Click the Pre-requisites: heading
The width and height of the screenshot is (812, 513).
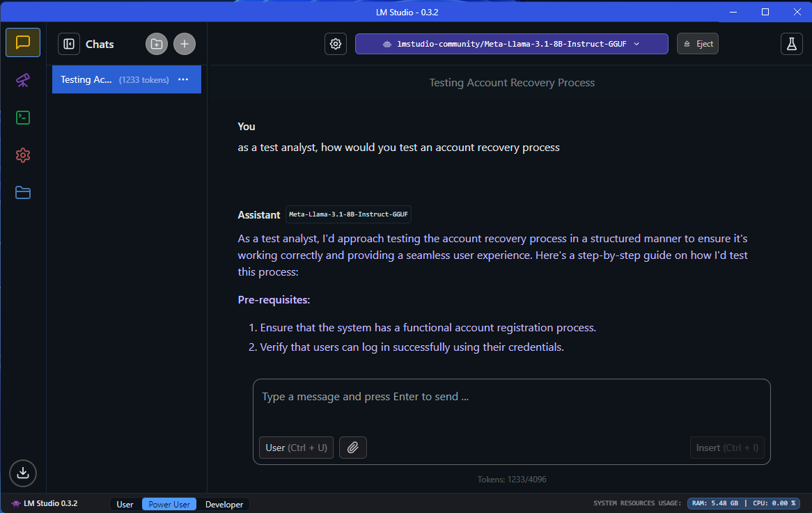click(274, 300)
